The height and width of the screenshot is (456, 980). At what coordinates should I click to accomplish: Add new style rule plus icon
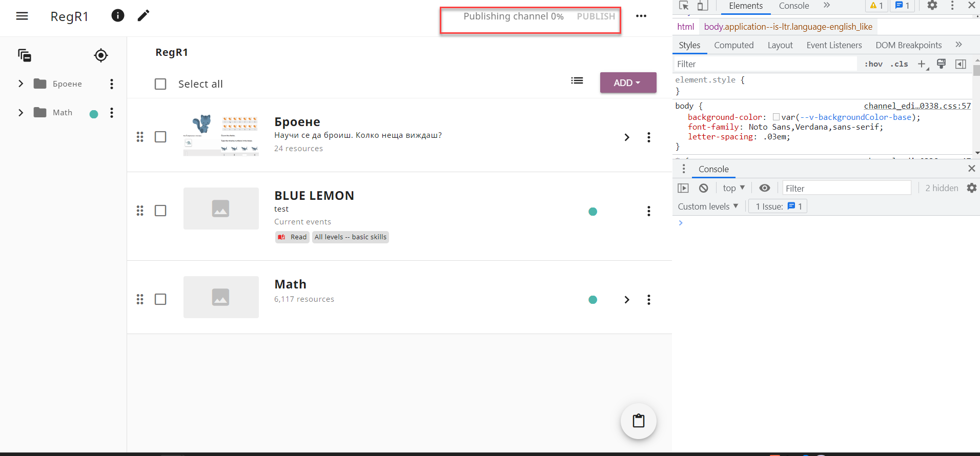click(x=922, y=64)
